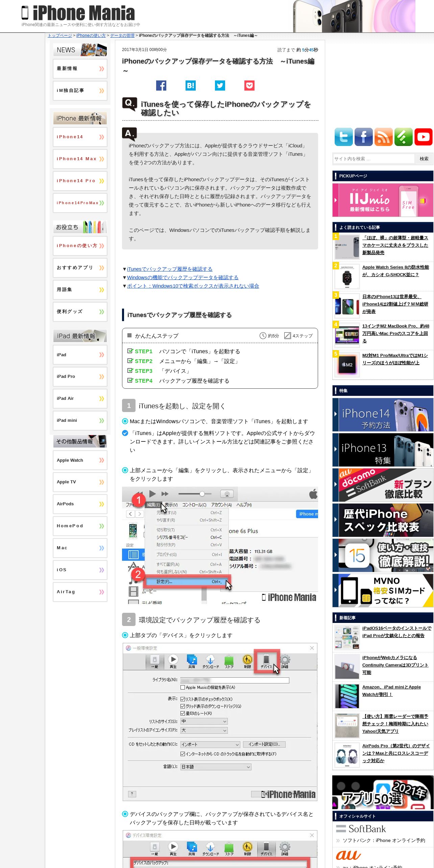Share via Hatena Bookmark B! icon
The width and height of the screenshot is (434, 868).
pyautogui.click(x=191, y=86)
